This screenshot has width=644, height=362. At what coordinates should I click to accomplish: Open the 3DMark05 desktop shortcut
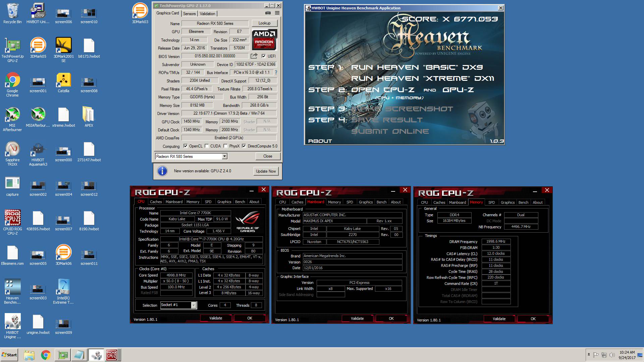tap(38, 48)
